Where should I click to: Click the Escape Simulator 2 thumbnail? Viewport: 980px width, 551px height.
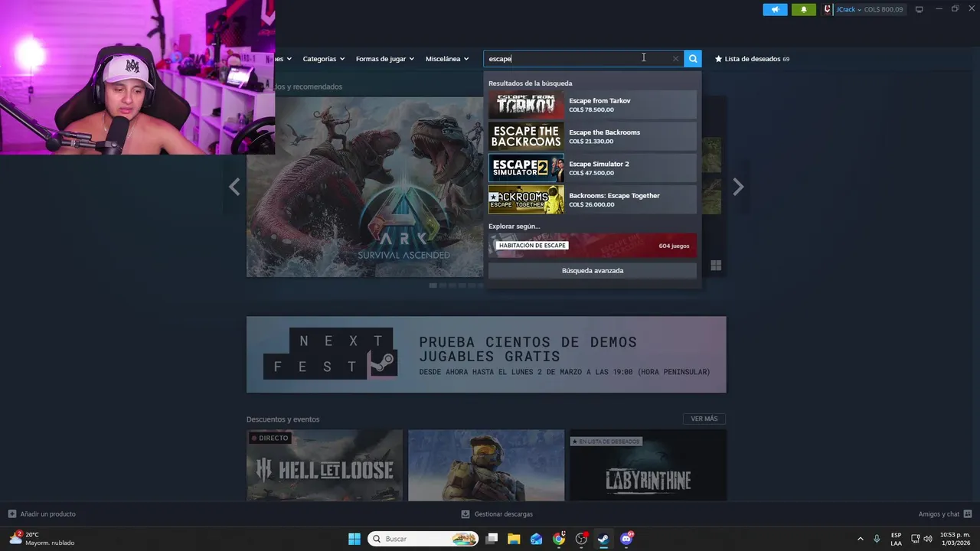click(526, 168)
